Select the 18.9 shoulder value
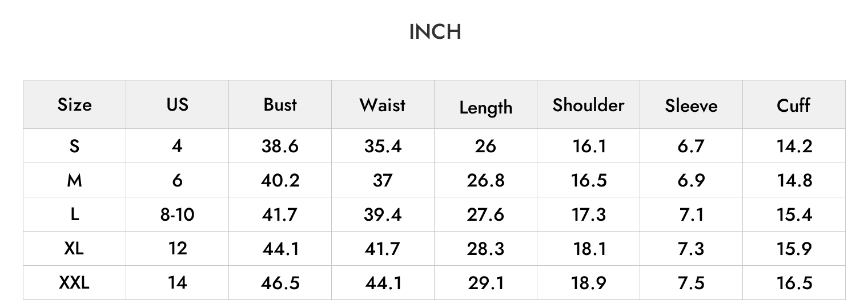 tap(588, 283)
